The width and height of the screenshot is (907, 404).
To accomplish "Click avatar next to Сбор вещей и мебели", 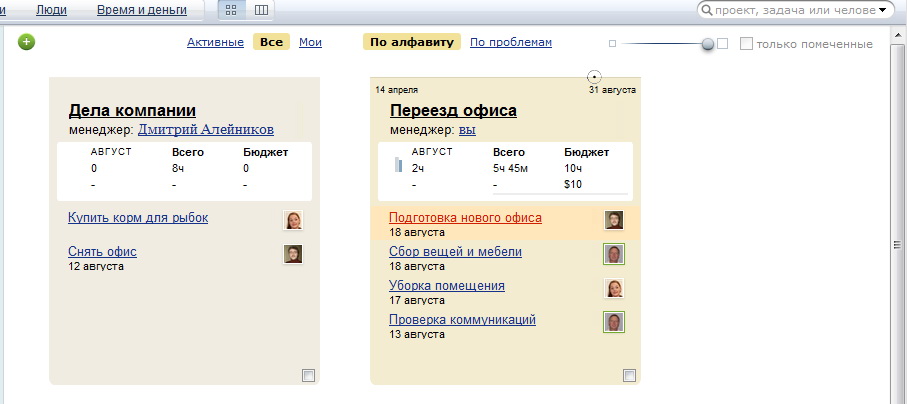I will [614, 254].
